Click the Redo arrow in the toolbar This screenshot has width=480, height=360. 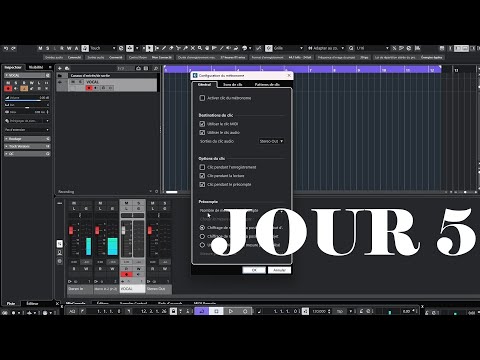(13, 49)
